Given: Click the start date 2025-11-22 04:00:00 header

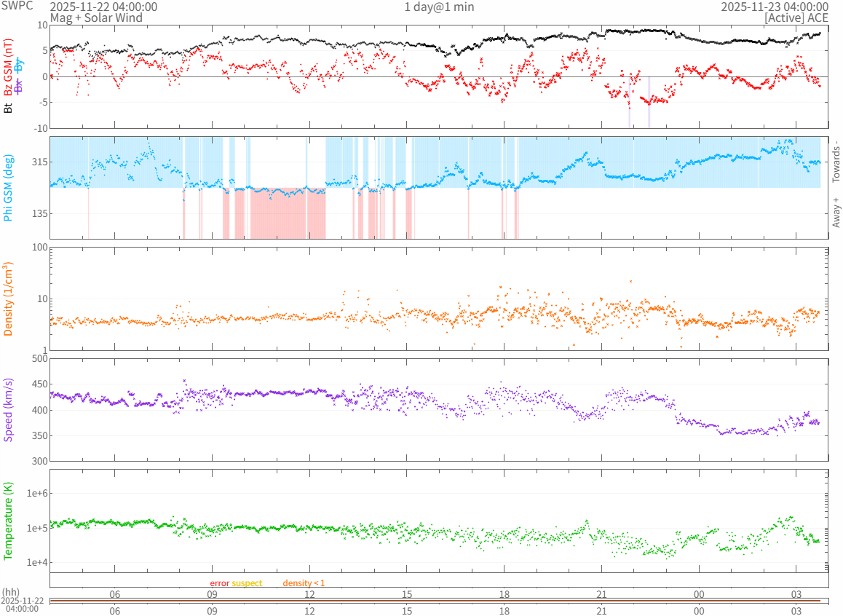Looking at the screenshot, I should (x=103, y=7).
